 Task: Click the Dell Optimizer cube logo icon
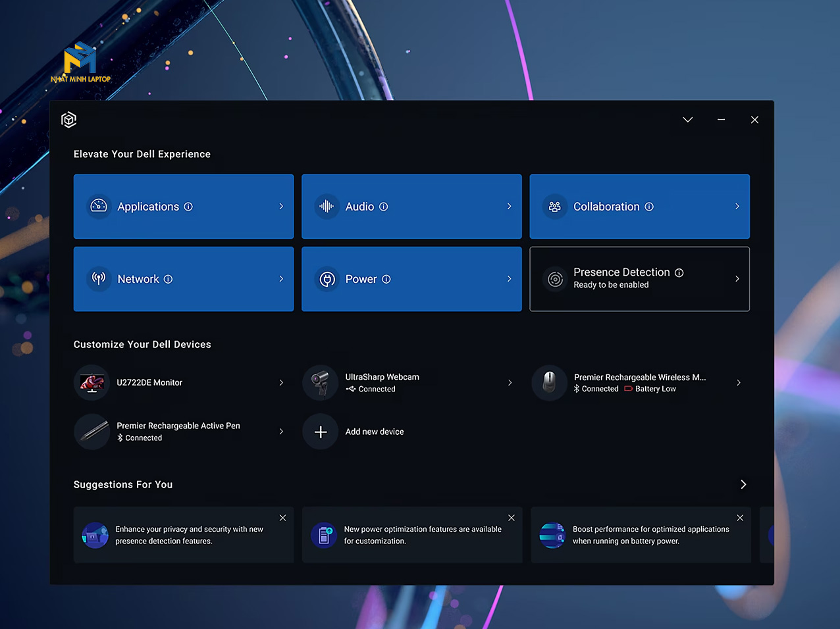click(68, 120)
